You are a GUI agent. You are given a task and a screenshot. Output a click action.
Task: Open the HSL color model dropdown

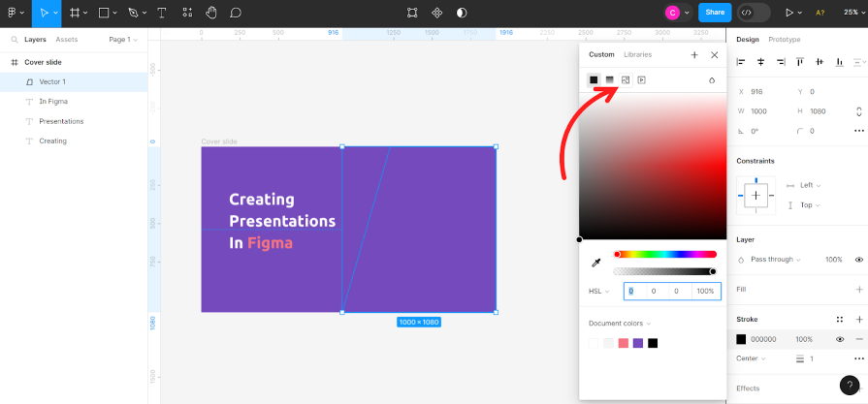[x=598, y=291]
